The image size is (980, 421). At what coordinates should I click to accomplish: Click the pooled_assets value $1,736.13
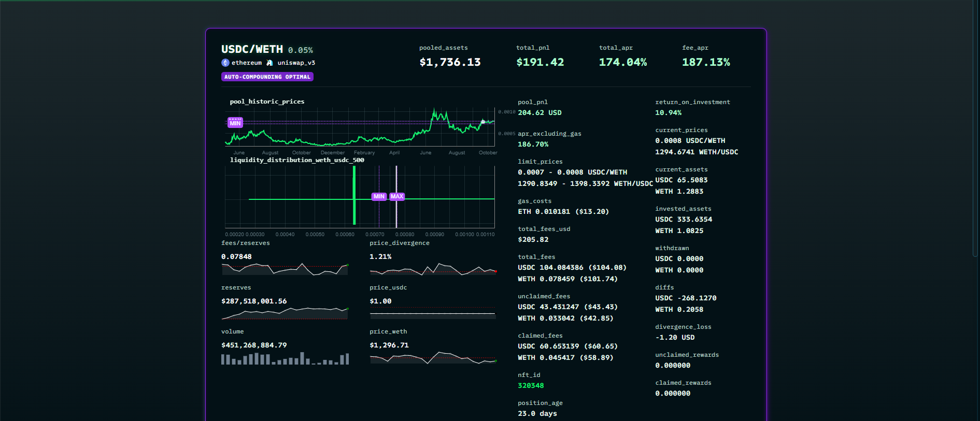point(450,62)
